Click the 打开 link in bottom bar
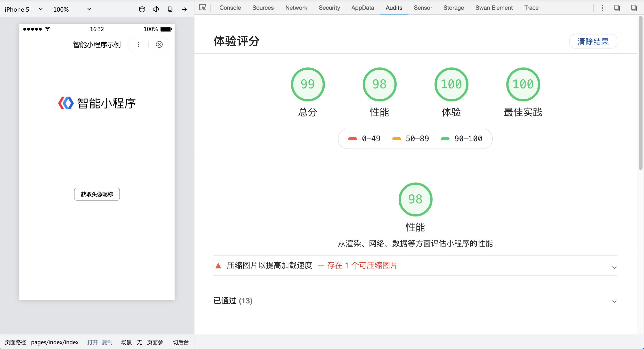Screen dimensions: 644x349 click(92, 342)
